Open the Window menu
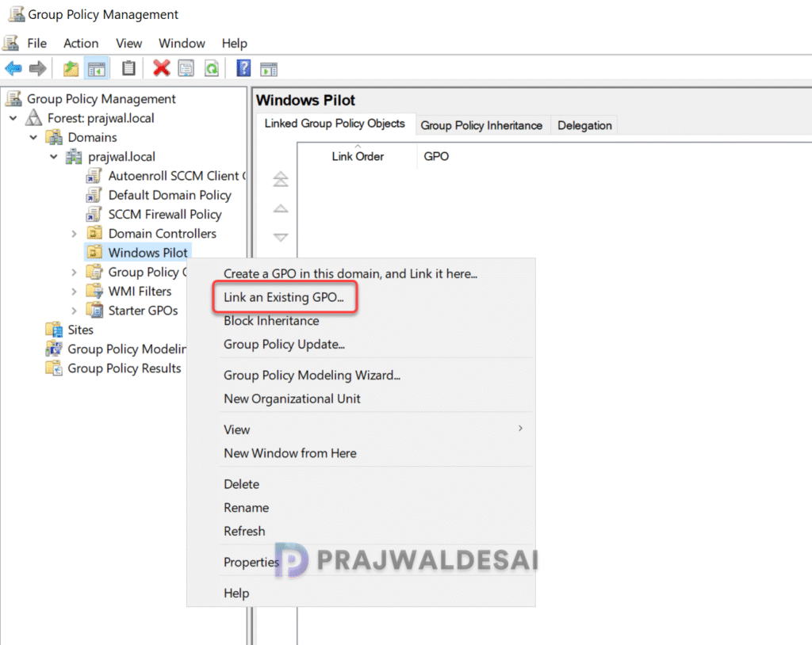 182,43
